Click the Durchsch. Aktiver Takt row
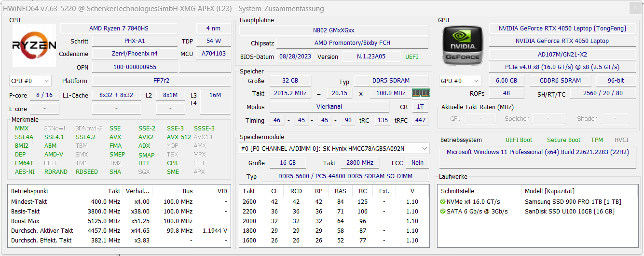 click(x=119, y=231)
